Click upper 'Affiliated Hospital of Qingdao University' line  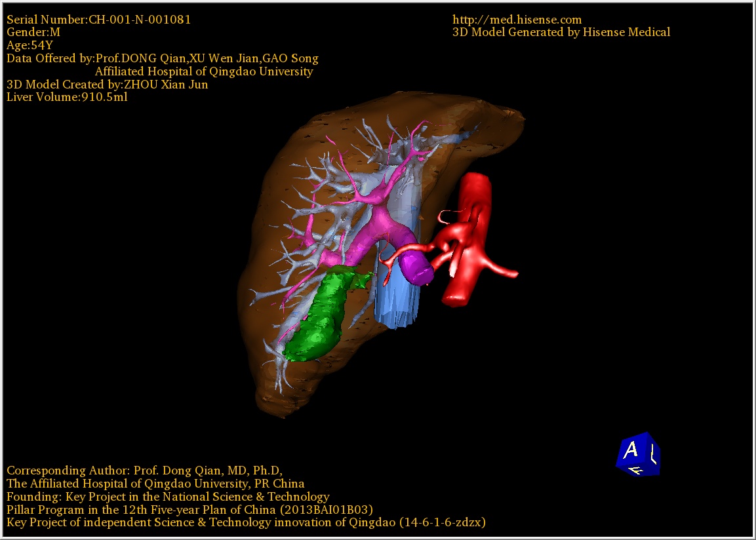204,71
